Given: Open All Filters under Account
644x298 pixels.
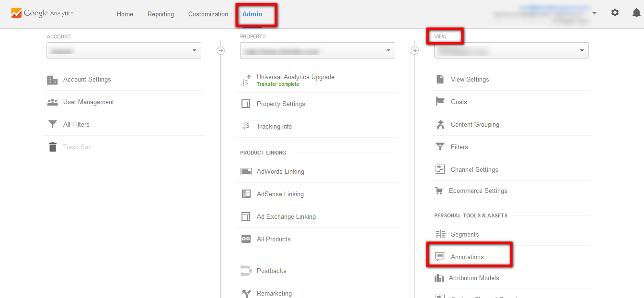Looking at the screenshot, I should coord(76,125).
